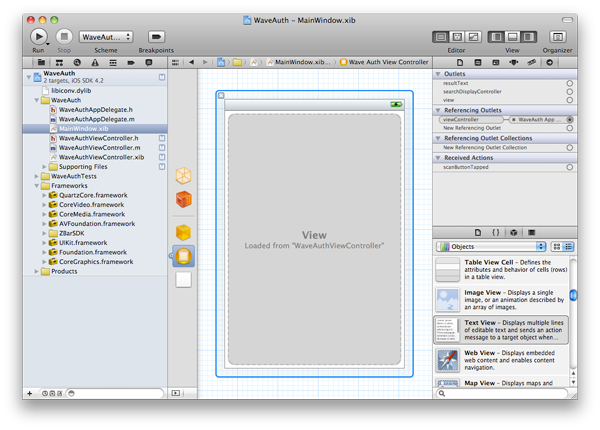The width and height of the screenshot is (600, 430).
Task: Switch library to list view
Action: point(568,247)
